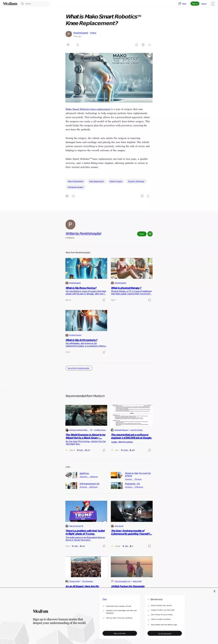218x644 pixels.
Task: Click the 'Try for $5/month' button
Action: click(165, 633)
